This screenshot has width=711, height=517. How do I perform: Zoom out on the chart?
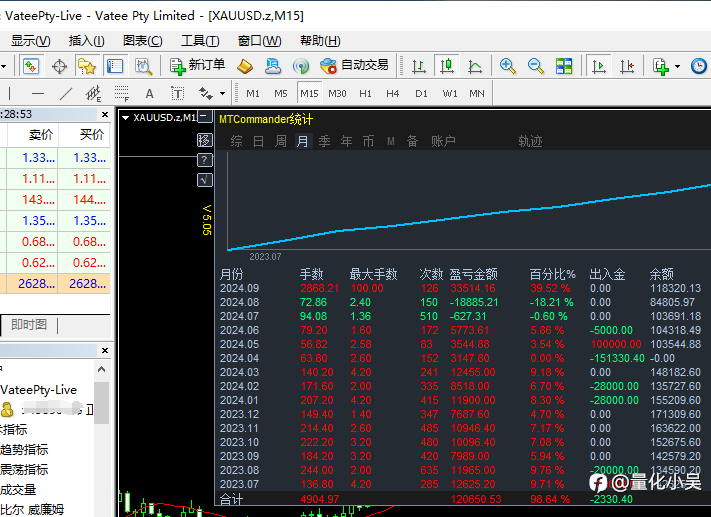pyautogui.click(x=536, y=67)
